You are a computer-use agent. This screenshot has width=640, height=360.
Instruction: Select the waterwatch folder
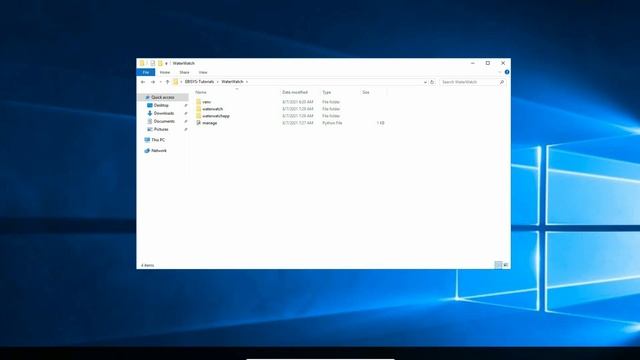(x=213, y=109)
